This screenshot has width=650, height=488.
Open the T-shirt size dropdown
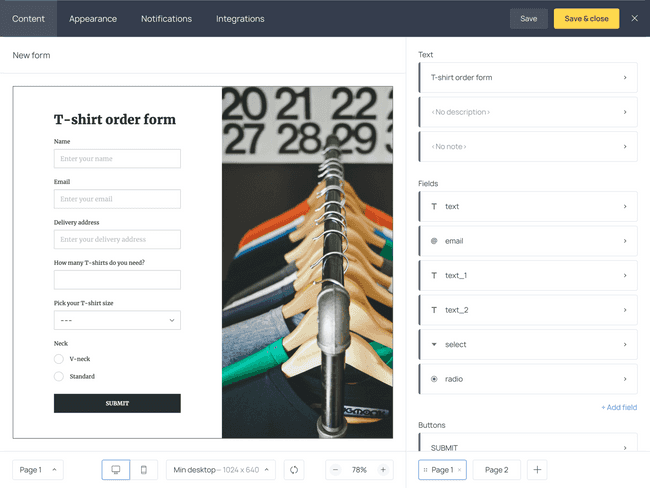(117, 320)
